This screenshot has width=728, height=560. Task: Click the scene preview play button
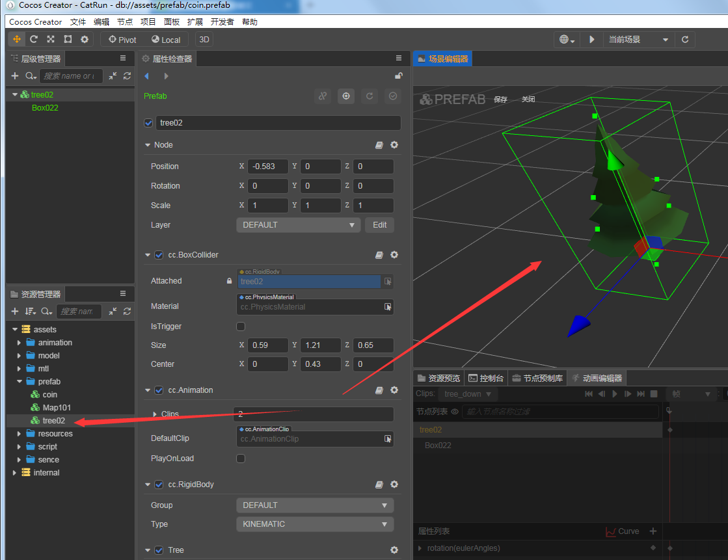coord(591,39)
